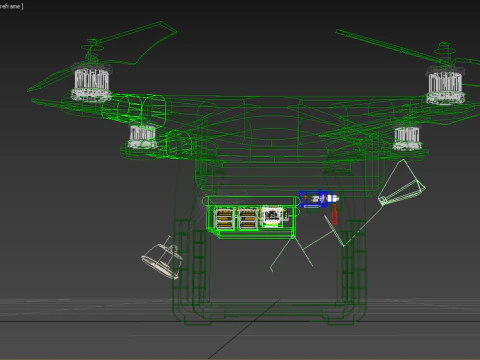480x360 pixels.
Task: Select the lower-left white rotor motor
Action: (143, 137)
